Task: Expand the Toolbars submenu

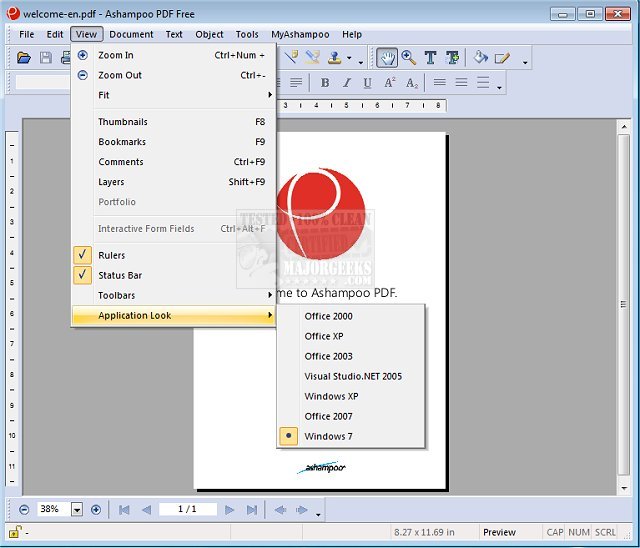Action: tap(116, 295)
